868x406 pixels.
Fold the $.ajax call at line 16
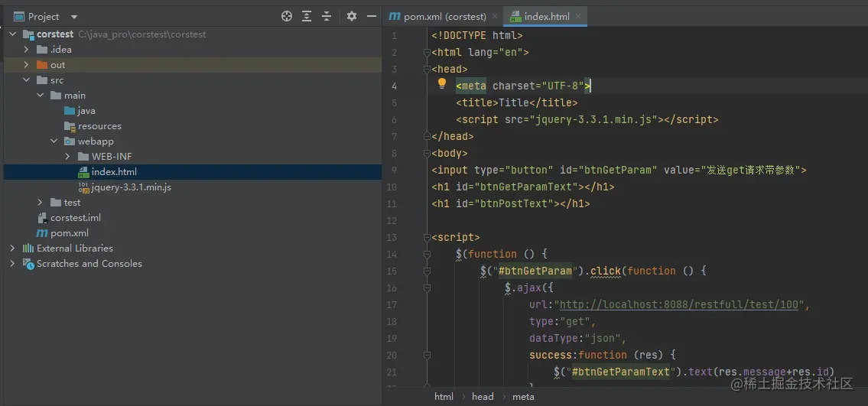click(x=427, y=287)
